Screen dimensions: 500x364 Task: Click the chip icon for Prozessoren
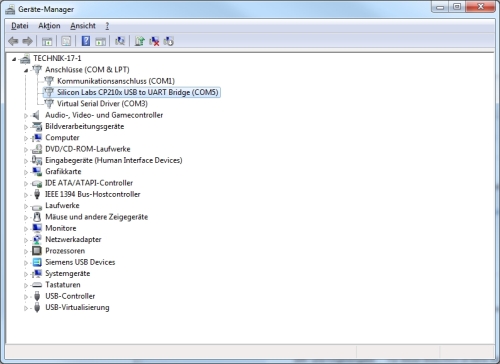click(x=37, y=251)
